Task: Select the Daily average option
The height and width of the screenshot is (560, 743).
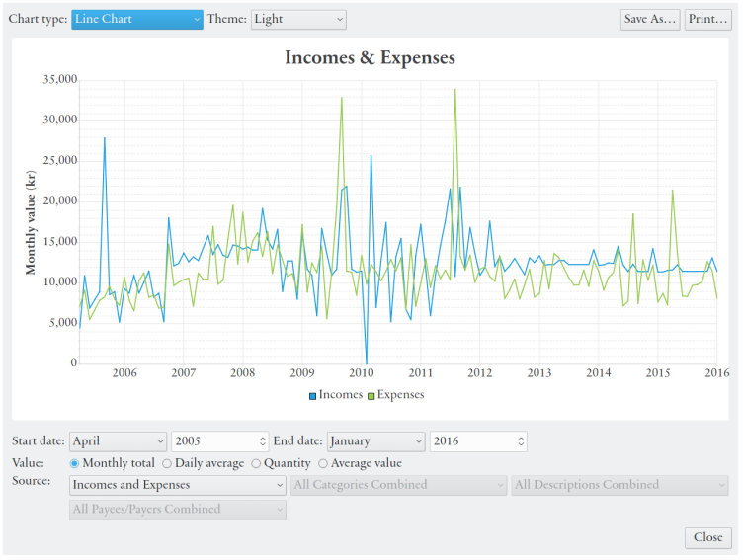Action: [x=167, y=463]
